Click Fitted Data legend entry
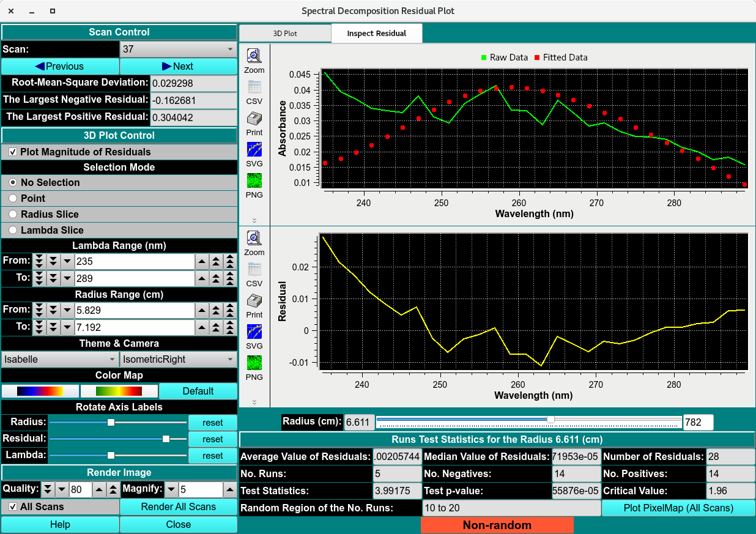 click(560, 57)
